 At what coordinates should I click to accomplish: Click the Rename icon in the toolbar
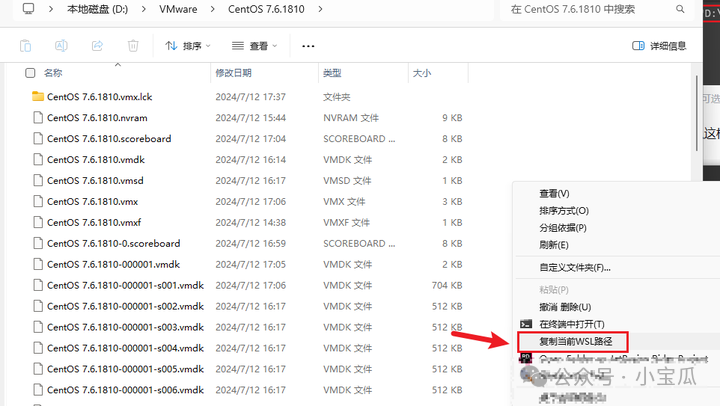coord(61,46)
